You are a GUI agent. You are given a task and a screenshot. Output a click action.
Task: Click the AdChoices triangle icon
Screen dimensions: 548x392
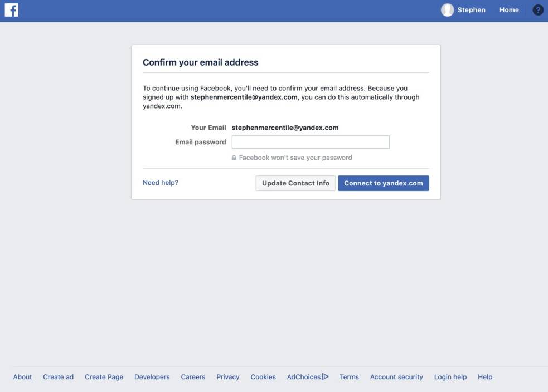point(325,376)
